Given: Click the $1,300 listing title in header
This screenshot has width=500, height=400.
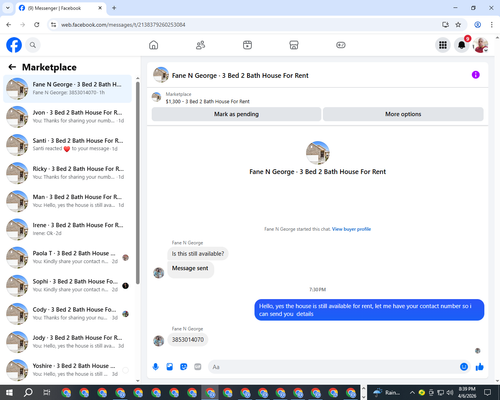Looking at the screenshot, I should (x=207, y=101).
